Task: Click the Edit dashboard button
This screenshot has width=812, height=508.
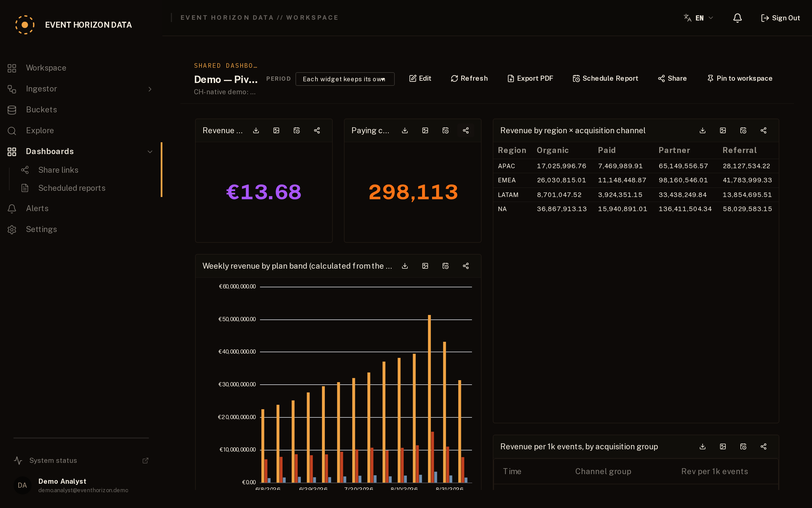Action: point(420,78)
